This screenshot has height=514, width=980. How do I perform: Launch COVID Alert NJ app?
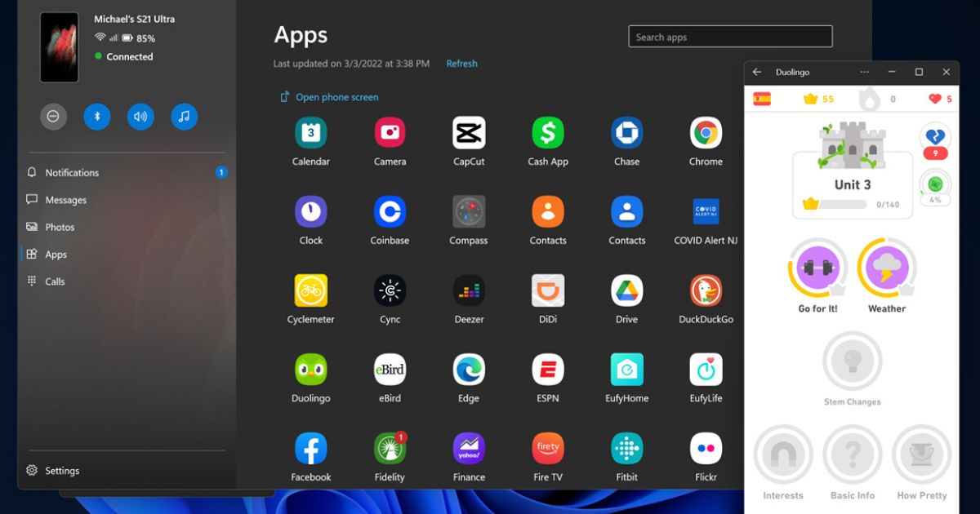click(706, 212)
